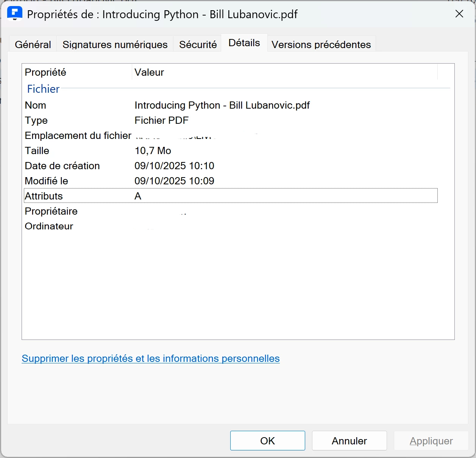
Task: Close the properties dialog
Action: click(459, 14)
